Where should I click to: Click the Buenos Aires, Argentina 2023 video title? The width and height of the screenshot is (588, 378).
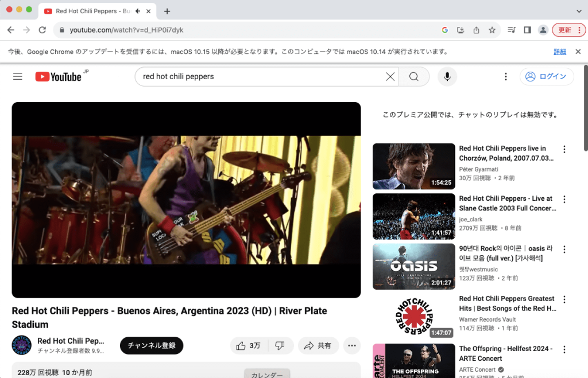point(169,317)
